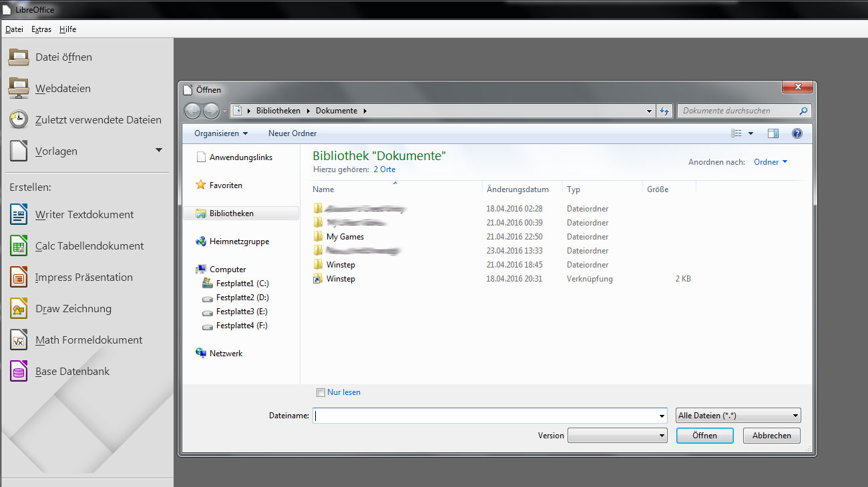Select Computer in the navigation pane

(228, 270)
